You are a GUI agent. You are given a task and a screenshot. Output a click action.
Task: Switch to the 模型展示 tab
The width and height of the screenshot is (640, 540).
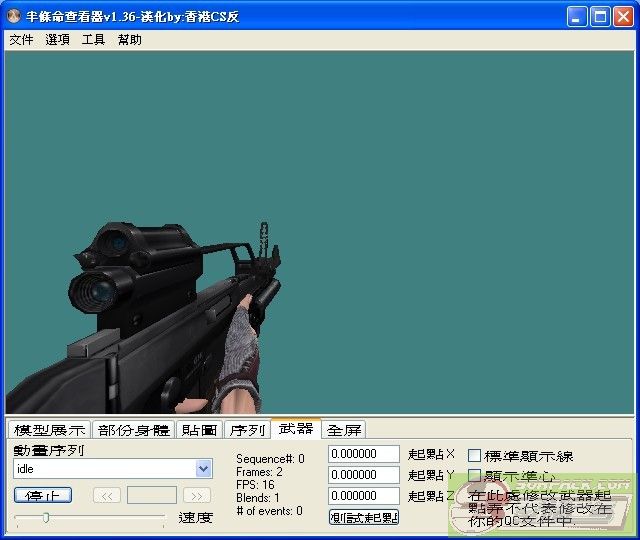(49, 430)
